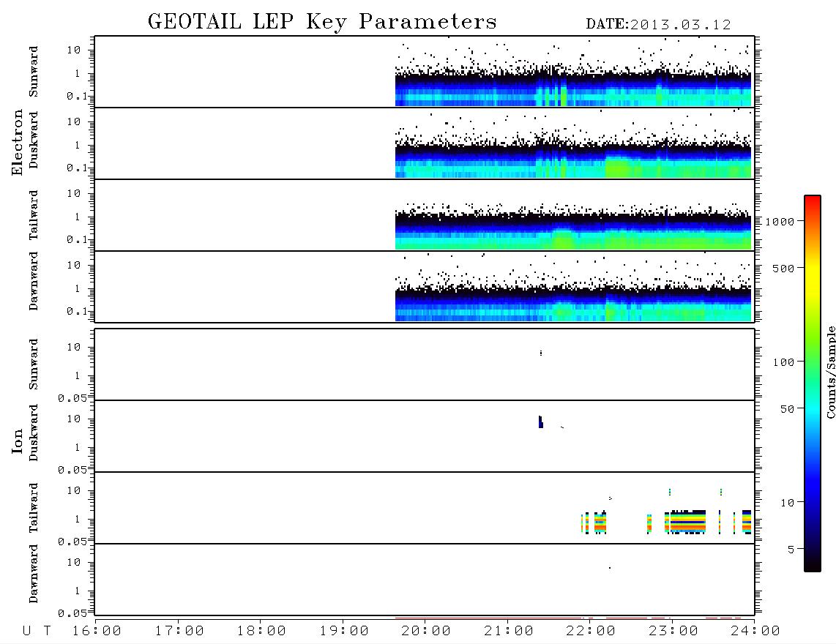Click the Ion 'Duskward' panel label
The width and height of the screenshot is (836, 644).
[x=34, y=433]
